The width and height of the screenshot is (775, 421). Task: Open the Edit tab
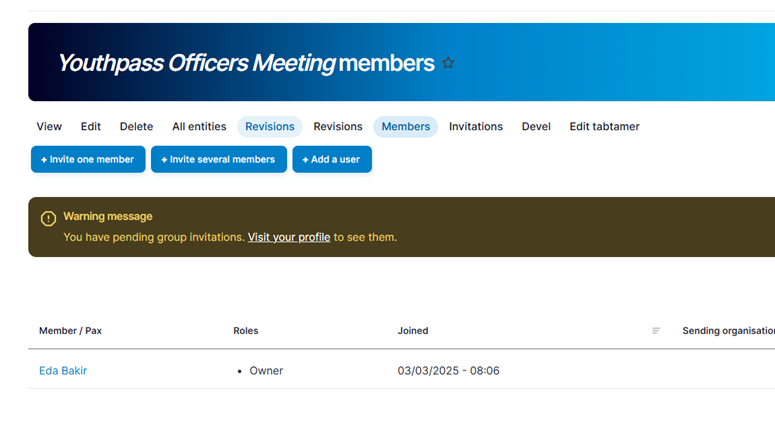(x=90, y=126)
